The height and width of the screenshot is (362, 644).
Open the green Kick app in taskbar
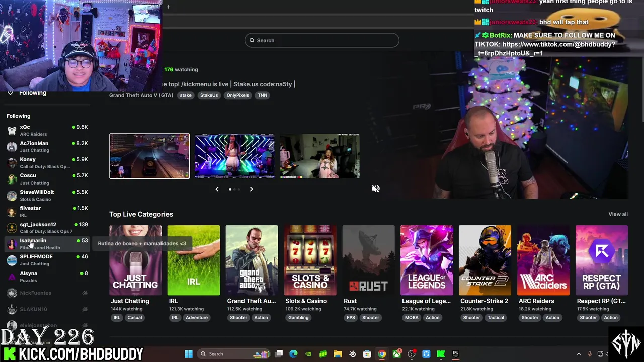pyautogui.click(x=441, y=354)
